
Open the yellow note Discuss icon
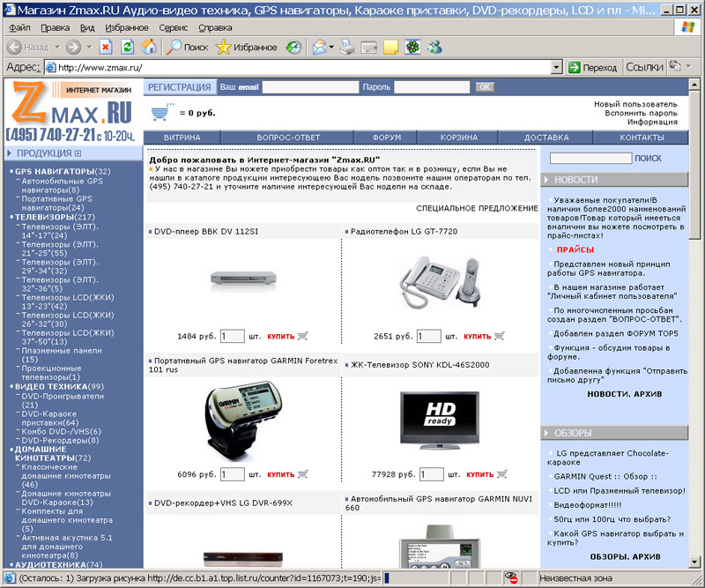tap(390, 47)
